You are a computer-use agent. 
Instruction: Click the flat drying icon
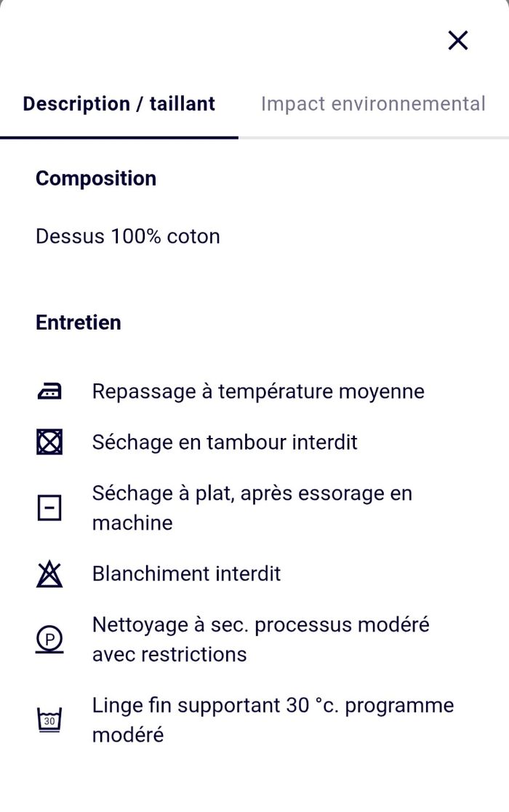tap(49, 508)
